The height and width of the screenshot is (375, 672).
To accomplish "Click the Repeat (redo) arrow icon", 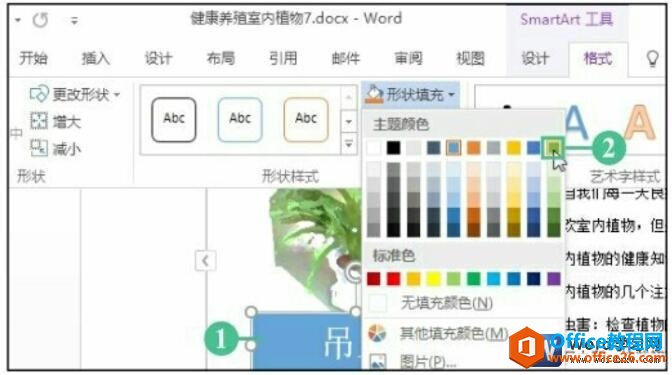I will [41, 20].
